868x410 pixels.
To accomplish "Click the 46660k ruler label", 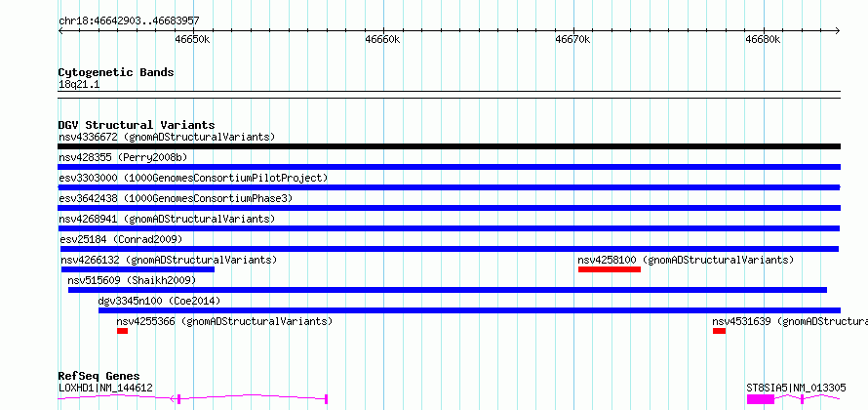I will coord(382,39).
